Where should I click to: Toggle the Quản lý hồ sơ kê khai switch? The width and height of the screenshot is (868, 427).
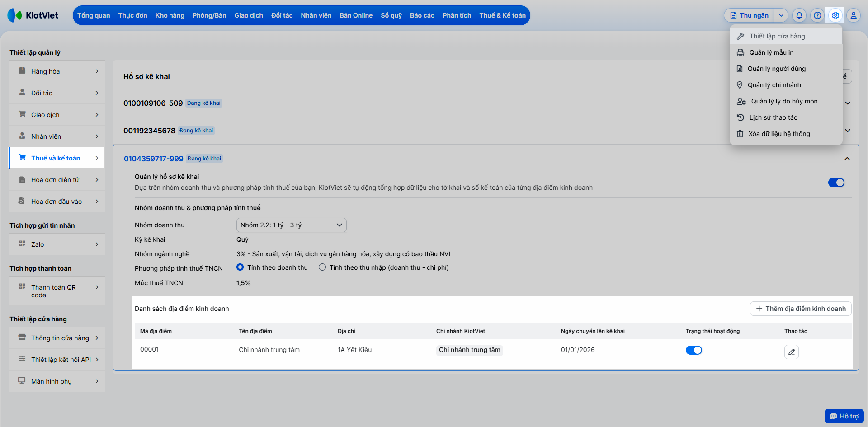tap(836, 183)
